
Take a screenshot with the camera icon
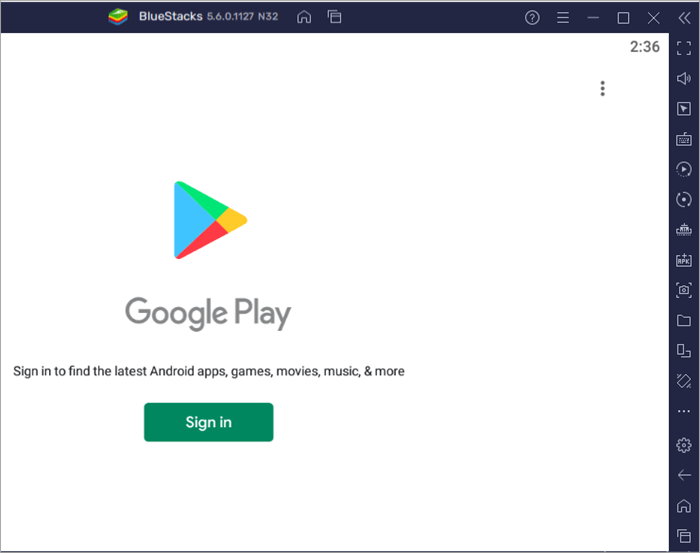(x=684, y=290)
